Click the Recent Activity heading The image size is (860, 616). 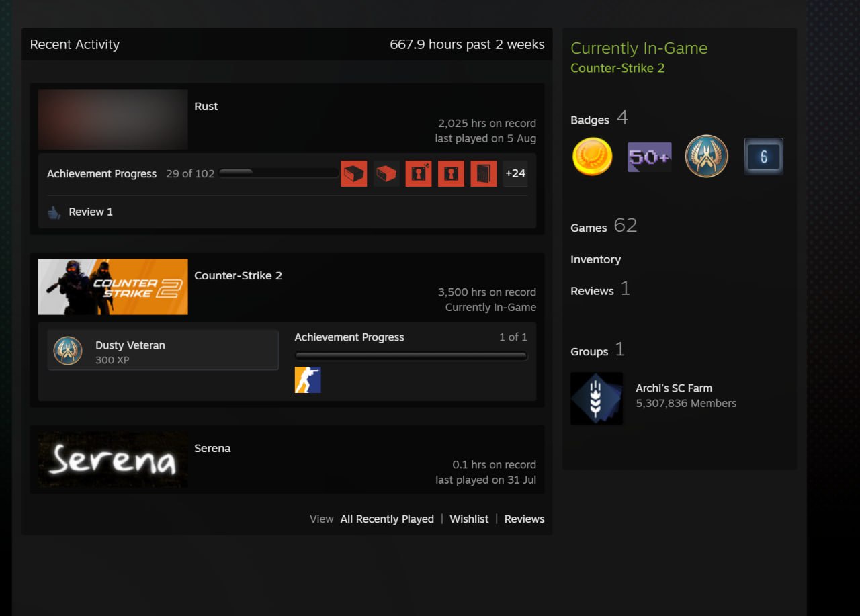[x=75, y=44]
